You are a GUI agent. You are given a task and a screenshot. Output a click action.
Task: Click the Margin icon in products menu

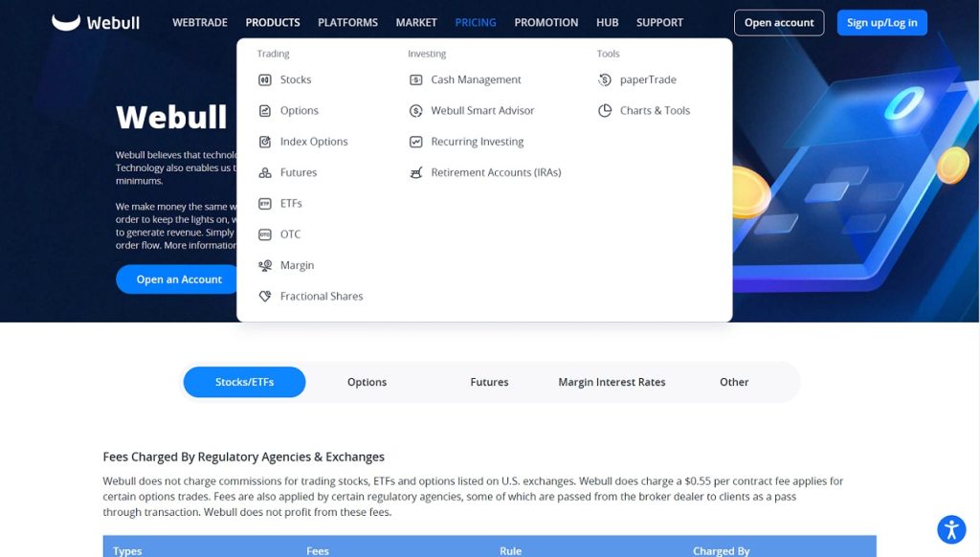click(x=265, y=266)
